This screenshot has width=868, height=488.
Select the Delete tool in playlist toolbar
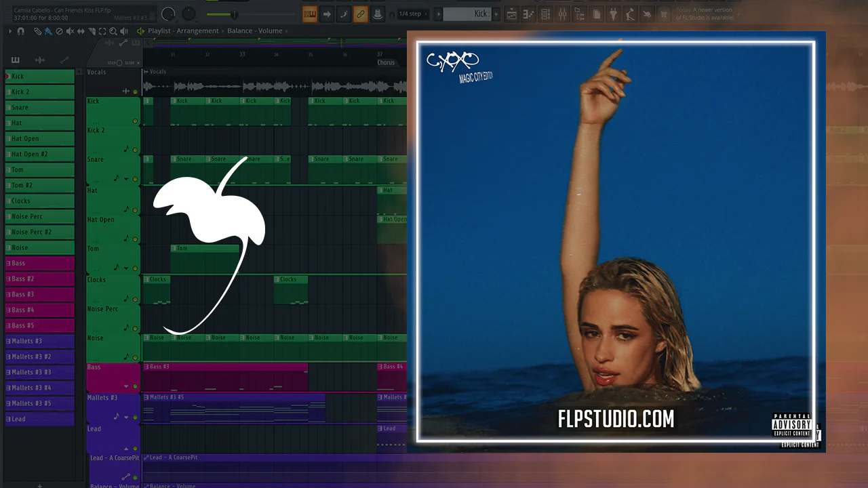click(x=59, y=31)
